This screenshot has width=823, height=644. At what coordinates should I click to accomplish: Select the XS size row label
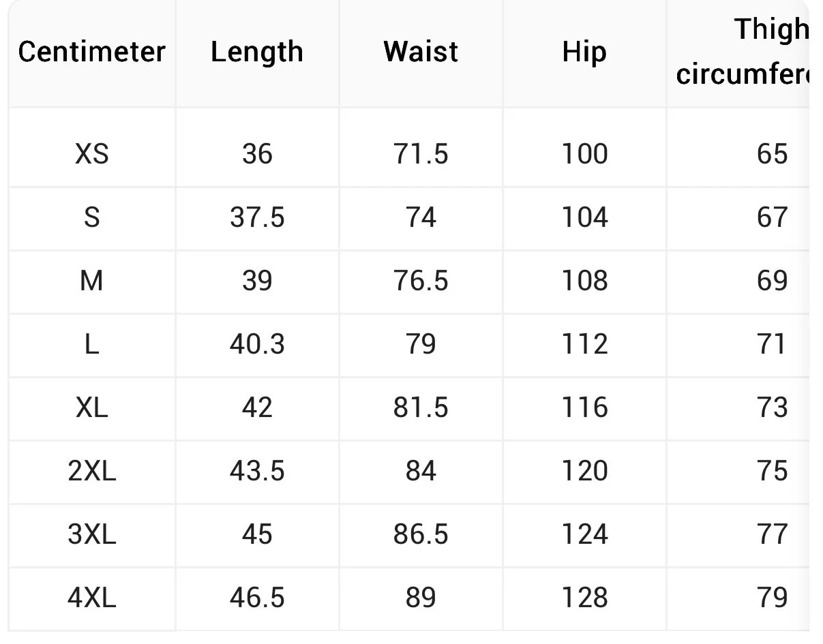[x=92, y=154]
